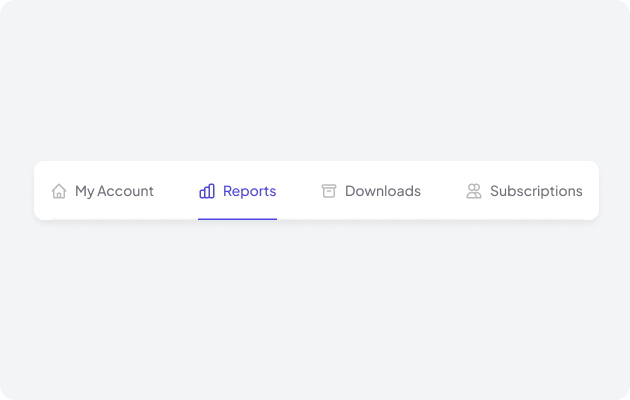Click the people icon for Subscriptions
The height and width of the screenshot is (400, 630).
tap(474, 191)
